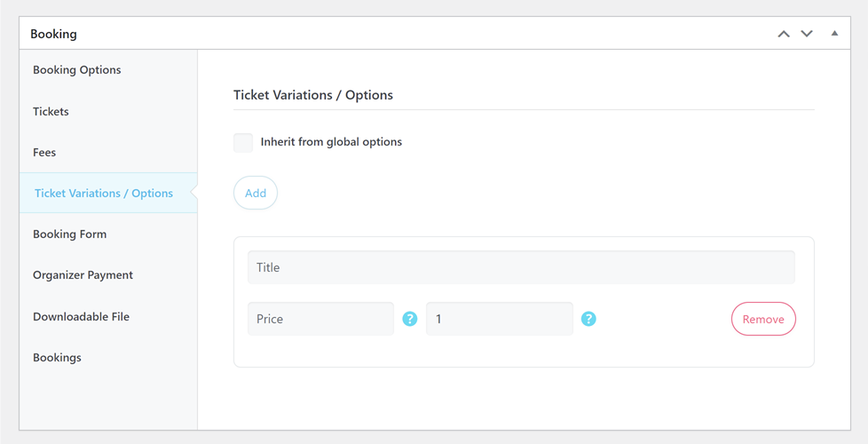Click the help icon next to Price field
The height and width of the screenshot is (444, 868).
(410, 319)
